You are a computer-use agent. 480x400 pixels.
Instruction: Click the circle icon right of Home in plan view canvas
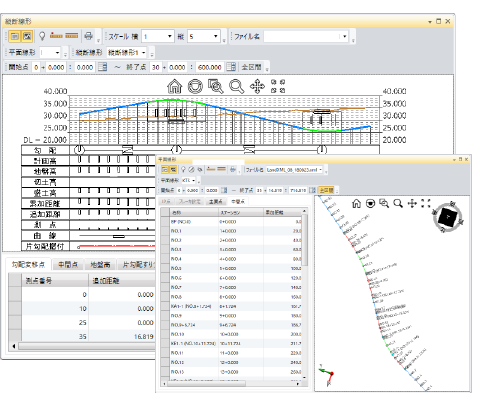coord(370,203)
